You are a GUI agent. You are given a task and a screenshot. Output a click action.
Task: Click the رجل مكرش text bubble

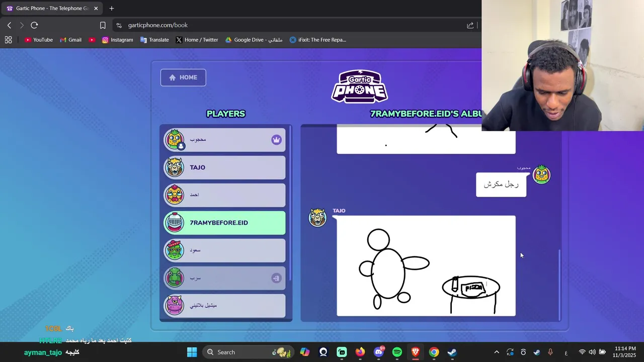click(501, 185)
